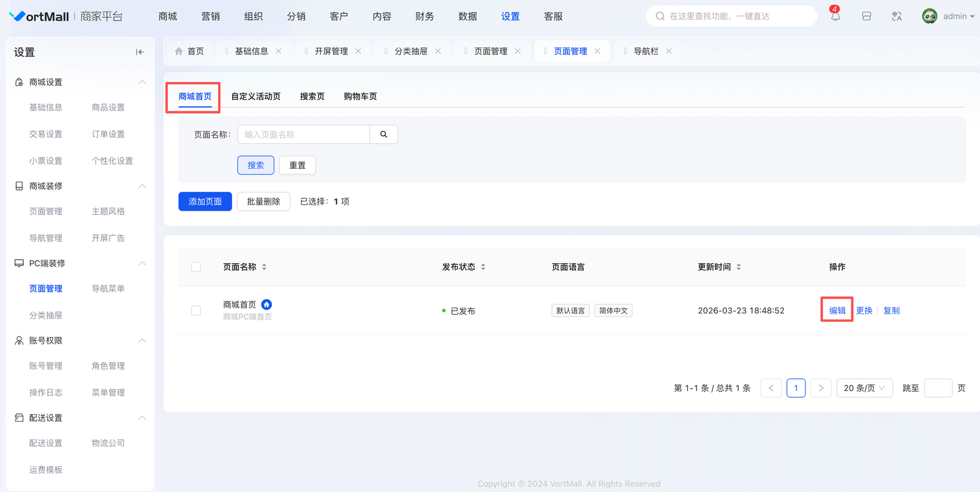Focus the 页面名称 input field
The height and width of the screenshot is (492, 980).
pyautogui.click(x=304, y=135)
